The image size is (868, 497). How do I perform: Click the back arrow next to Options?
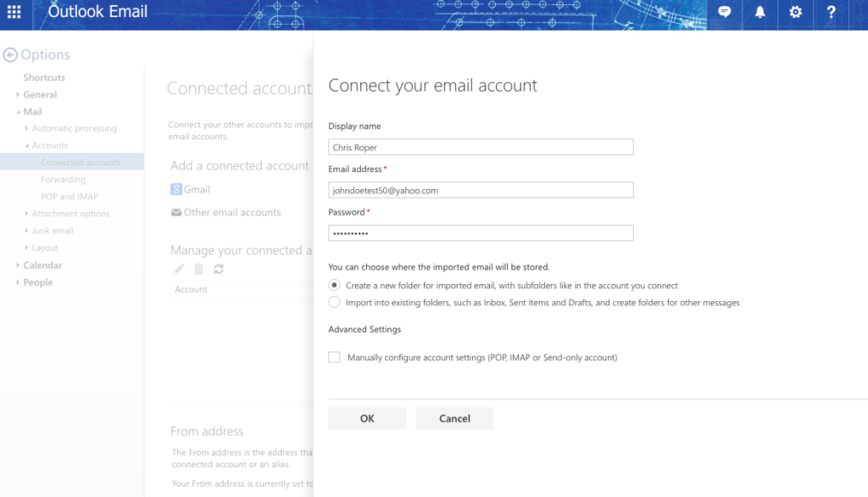[x=10, y=55]
